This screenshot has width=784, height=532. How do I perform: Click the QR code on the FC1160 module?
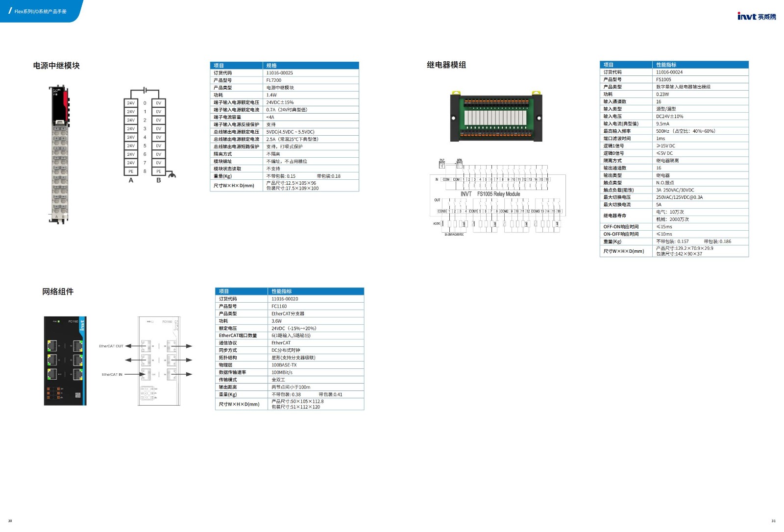[x=77, y=395]
